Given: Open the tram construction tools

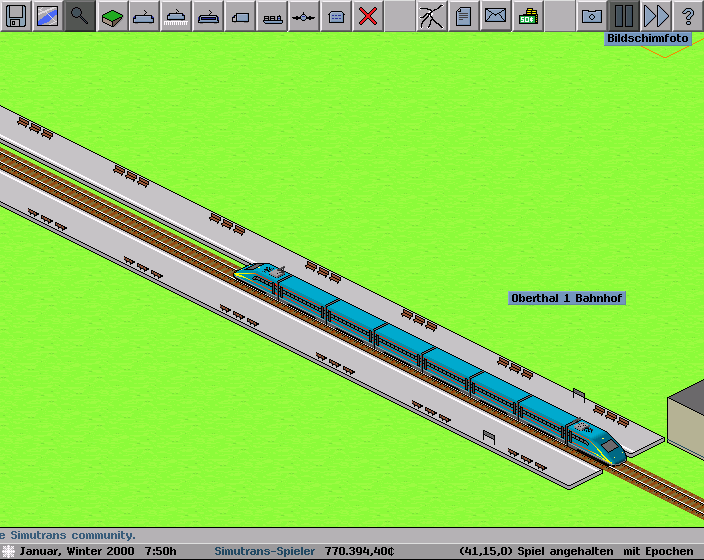Looking at the screenshot, I should [207, 15].
